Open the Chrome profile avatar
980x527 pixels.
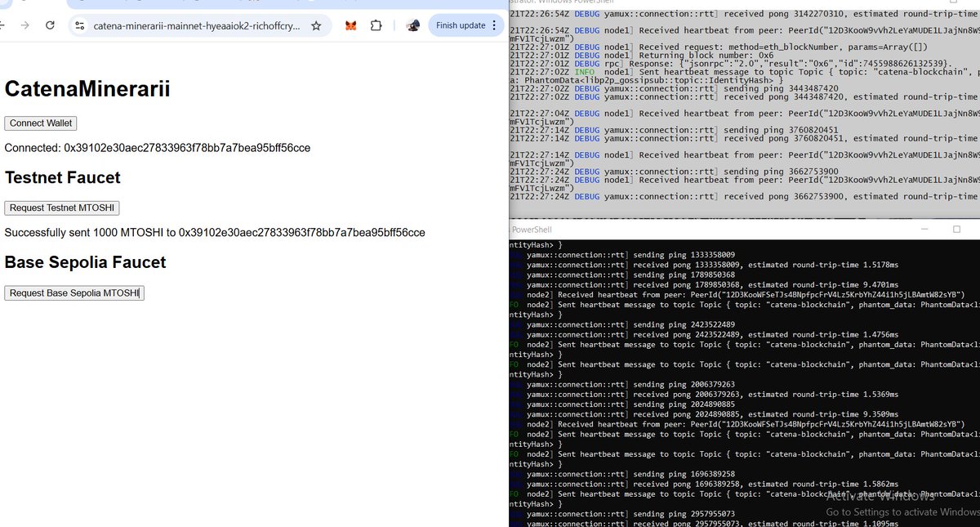click(x=412, y=25)
